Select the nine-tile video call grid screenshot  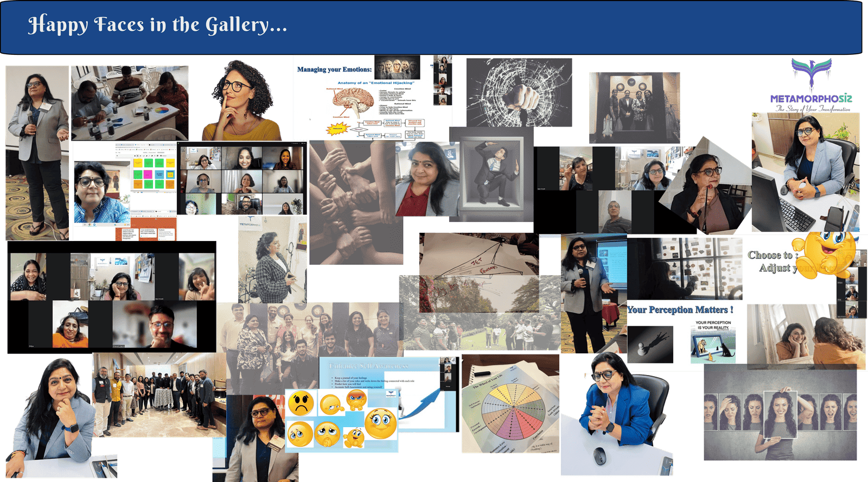(242, 180)
